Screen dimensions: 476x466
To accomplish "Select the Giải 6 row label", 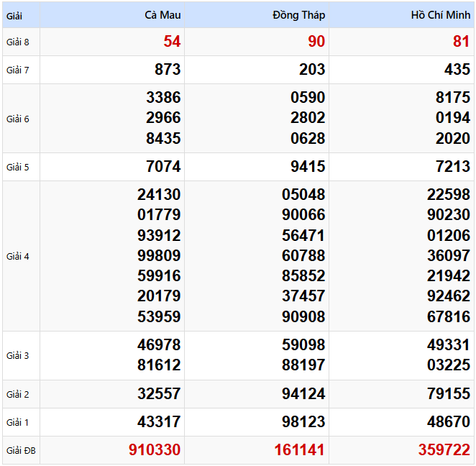I will [x=18, y=119].
